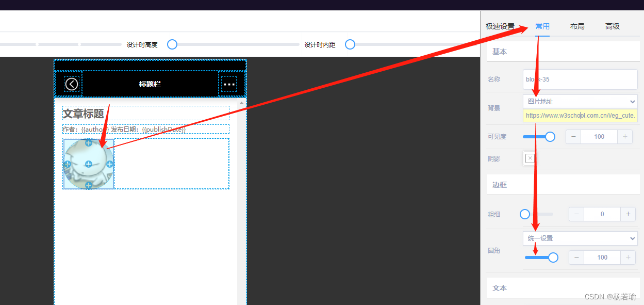The height and width of the screenshot is (305, 644).
Task: Expand the 统一设置 corner radius dropdown
Action: (x=580, y=238)
